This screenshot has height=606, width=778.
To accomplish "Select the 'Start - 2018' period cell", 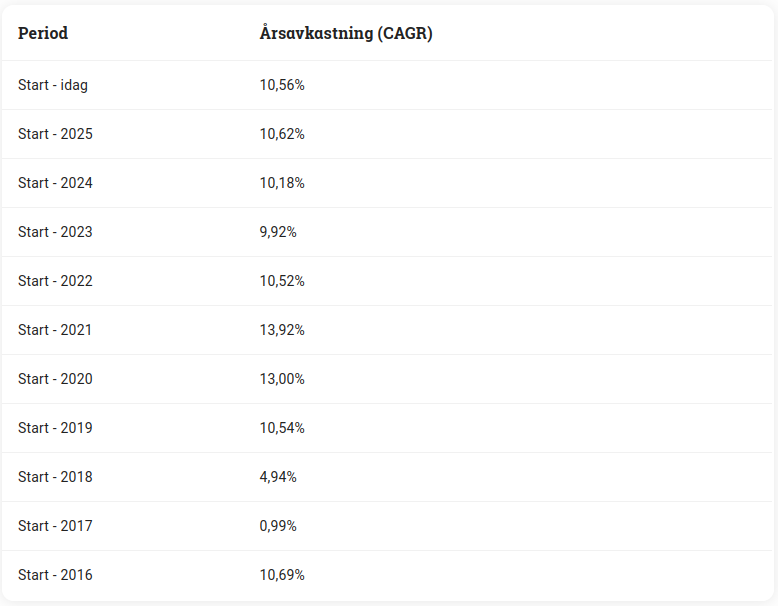I will pyautogui.click(x=55, y=477).
